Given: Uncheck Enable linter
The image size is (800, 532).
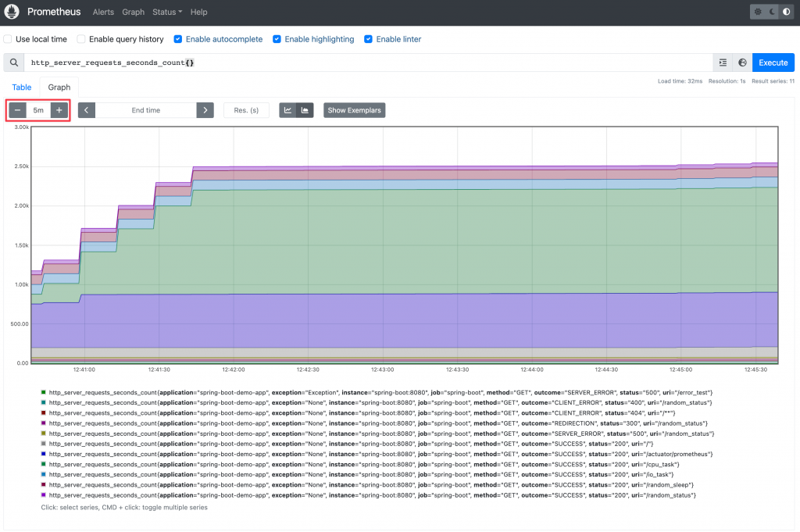Looking at the screenshot, I should (x=368, y=39).
